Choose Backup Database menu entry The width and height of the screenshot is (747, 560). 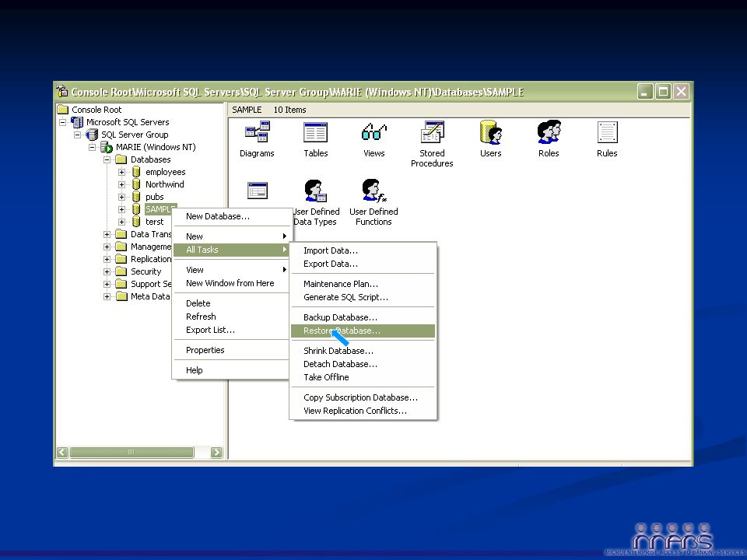[363, 317]
